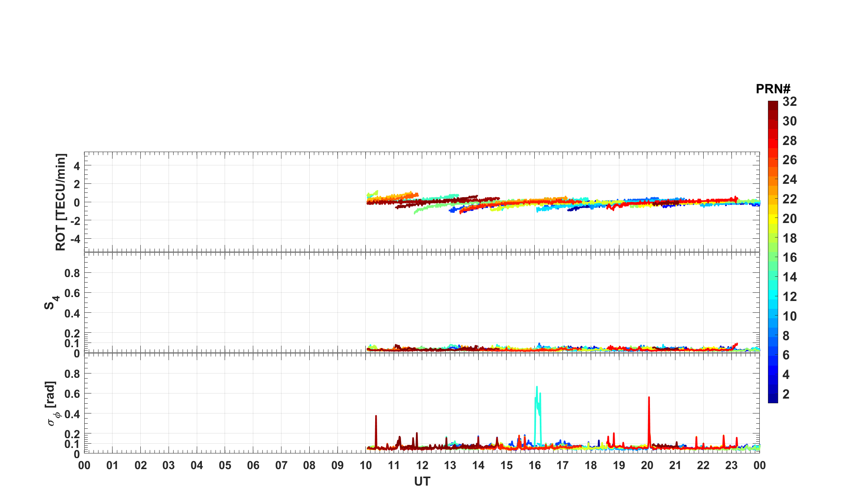Click the PRN# colorbar title
Screen dimensions: 844x504
[x=773, y=89]
